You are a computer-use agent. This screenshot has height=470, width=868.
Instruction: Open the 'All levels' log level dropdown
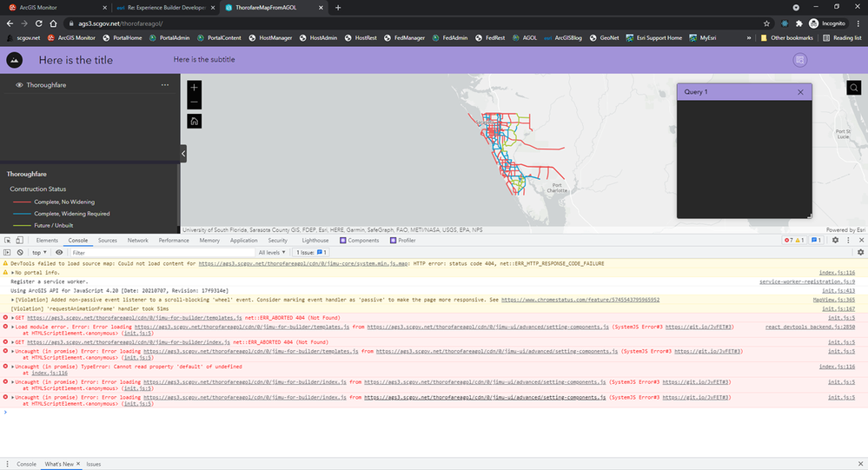(x=272, y=253)
